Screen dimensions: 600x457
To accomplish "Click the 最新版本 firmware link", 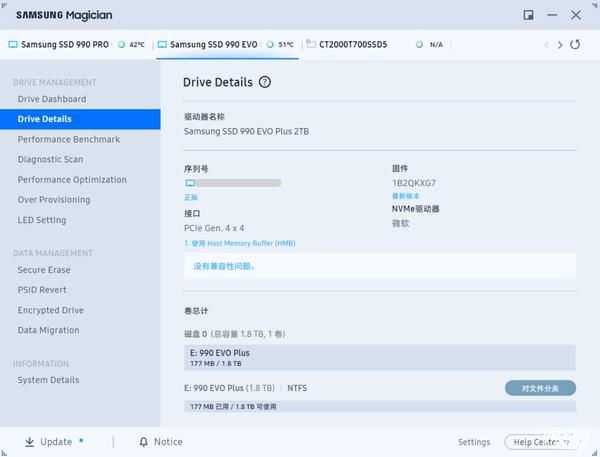I will click(x=406, y=196).
